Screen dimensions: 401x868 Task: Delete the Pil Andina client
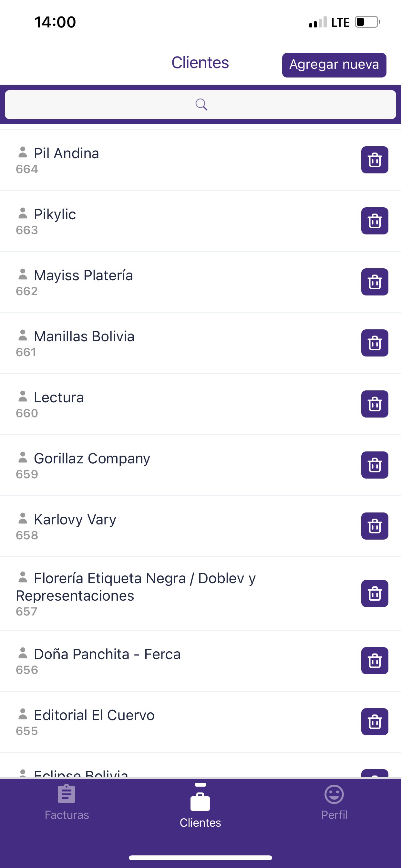tap(375, 160)
